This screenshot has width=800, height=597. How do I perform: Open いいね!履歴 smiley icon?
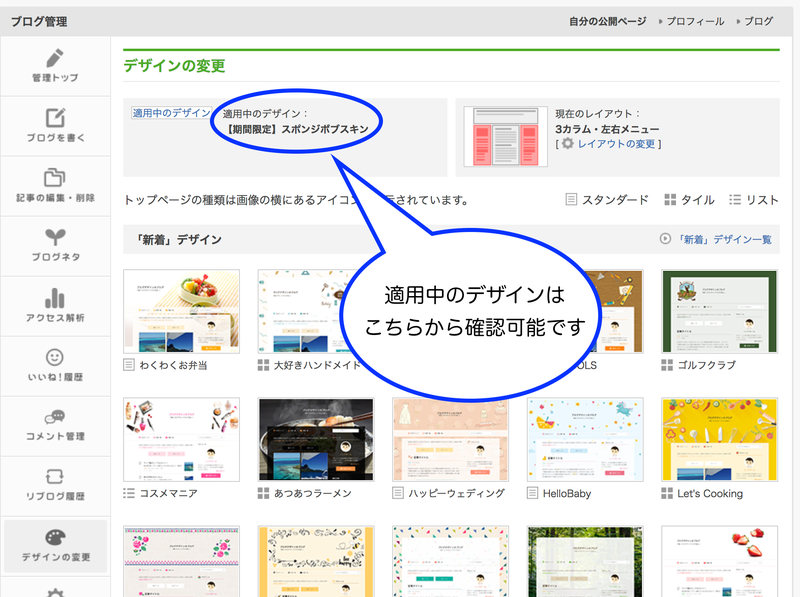point(55,357)
